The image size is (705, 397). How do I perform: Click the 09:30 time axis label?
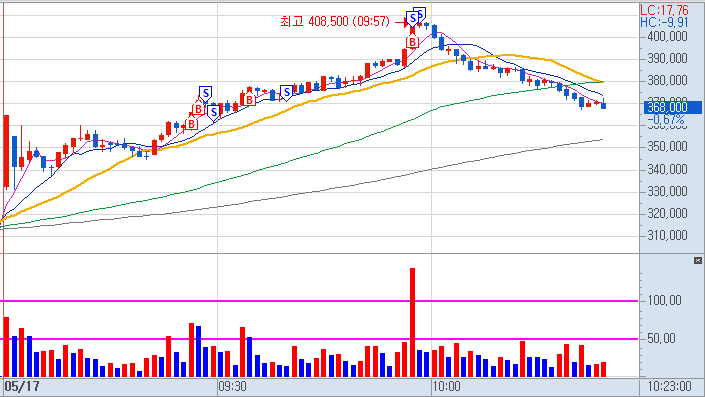[x=232, y=387]
